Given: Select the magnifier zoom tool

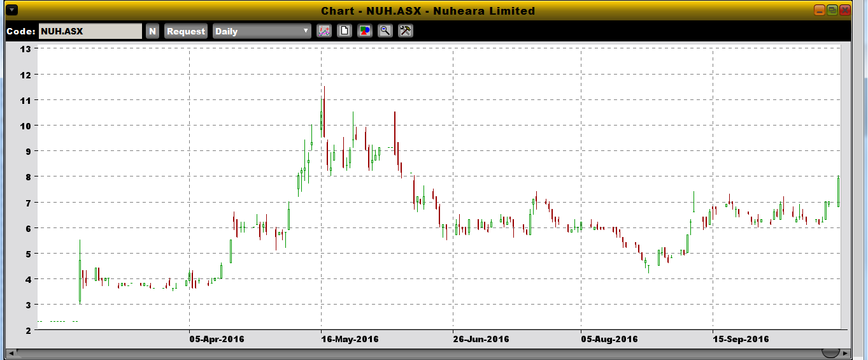Looking at the screenshot, I should click(385, 31).
